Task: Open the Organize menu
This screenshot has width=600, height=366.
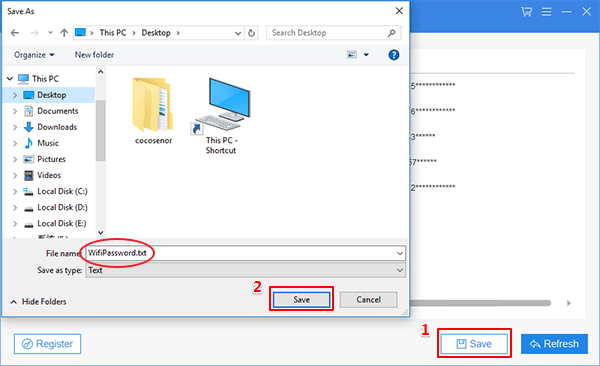Action: pos(34,55)
